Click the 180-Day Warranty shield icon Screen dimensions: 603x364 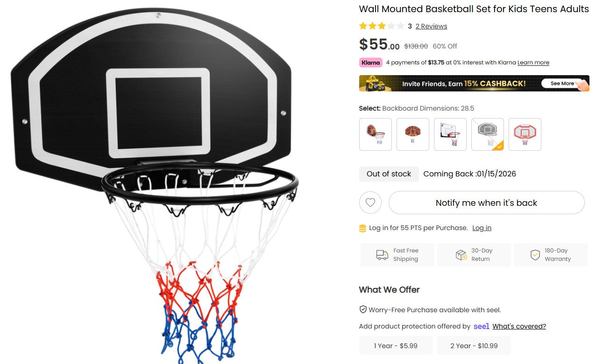click(535, 255)
